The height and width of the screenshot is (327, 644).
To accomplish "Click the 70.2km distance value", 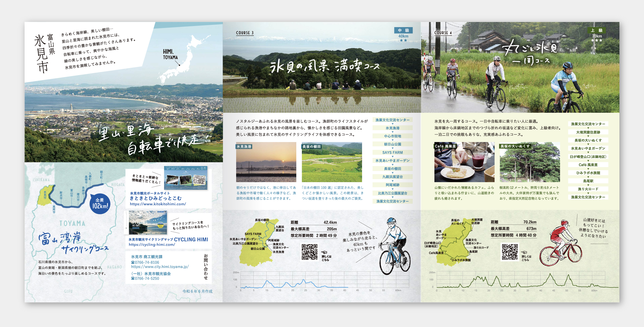I will [530, 222].
